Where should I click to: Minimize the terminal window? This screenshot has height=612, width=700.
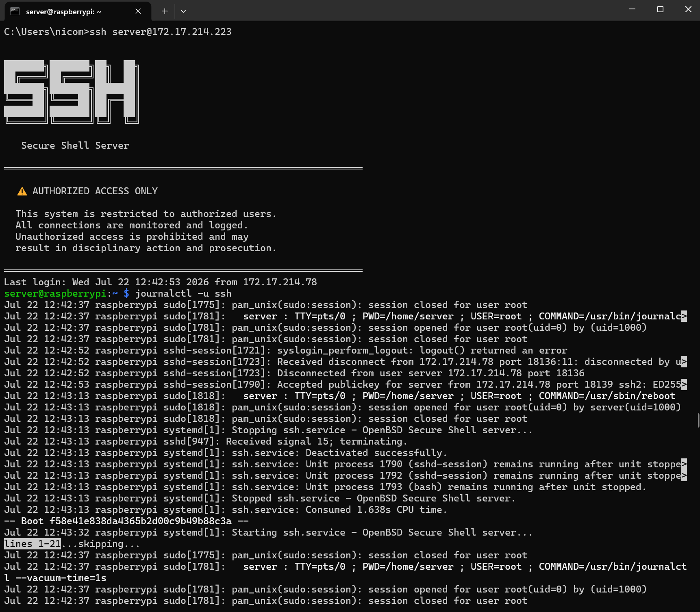click(632, 9)
